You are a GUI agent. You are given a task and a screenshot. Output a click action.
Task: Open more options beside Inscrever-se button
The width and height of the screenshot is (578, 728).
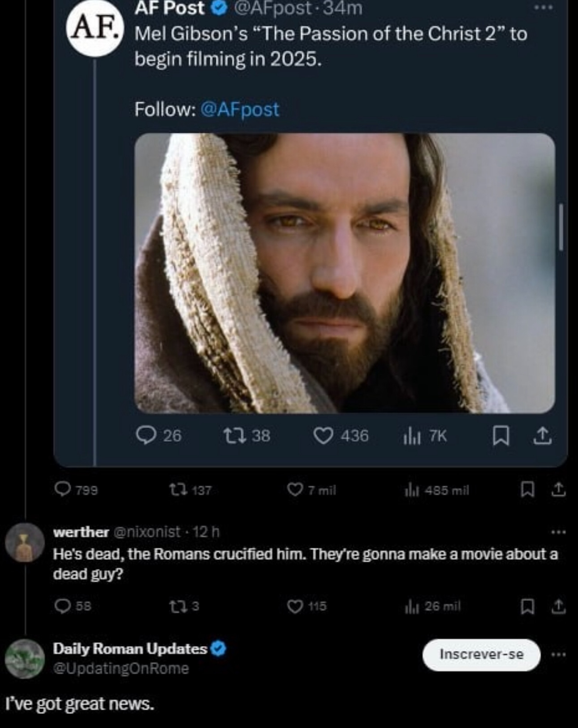(558, 654)
